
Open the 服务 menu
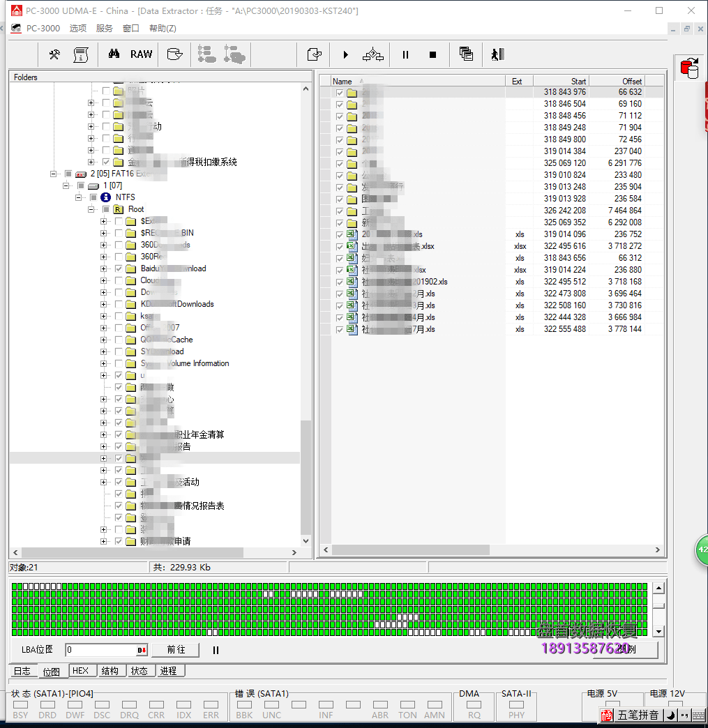(x=105, y=29)
